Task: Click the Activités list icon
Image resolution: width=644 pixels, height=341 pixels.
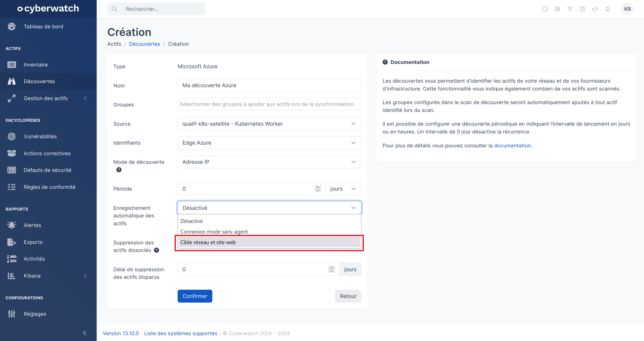Action: 12,259
